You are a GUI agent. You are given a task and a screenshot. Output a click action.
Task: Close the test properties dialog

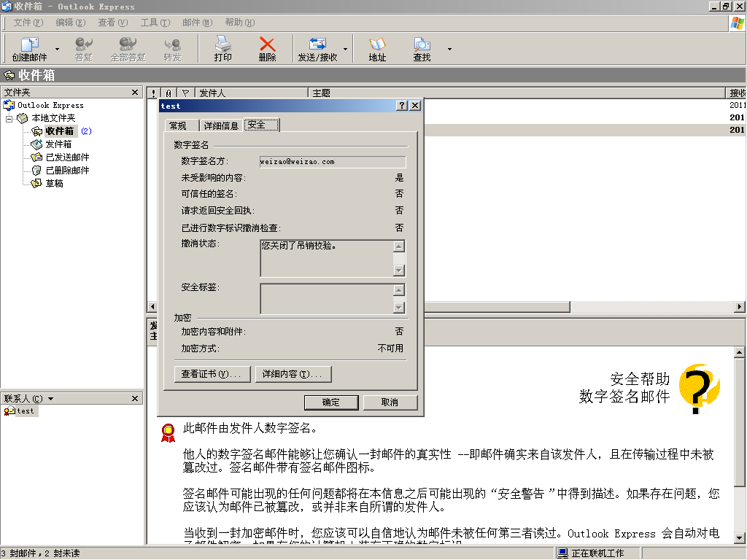tap(415, 106)
